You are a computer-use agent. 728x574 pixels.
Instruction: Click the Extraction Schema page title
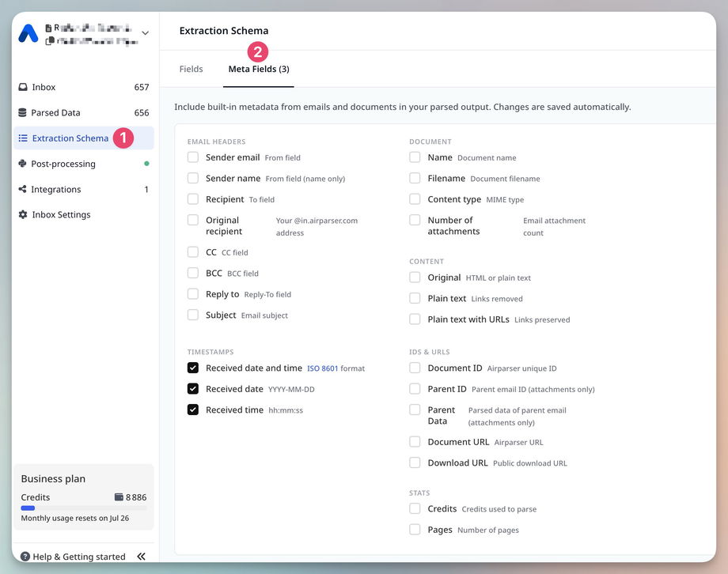[x=224, y=31]
